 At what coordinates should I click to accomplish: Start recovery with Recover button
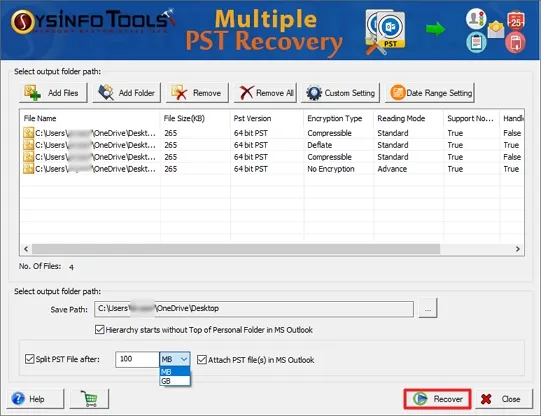437,399
